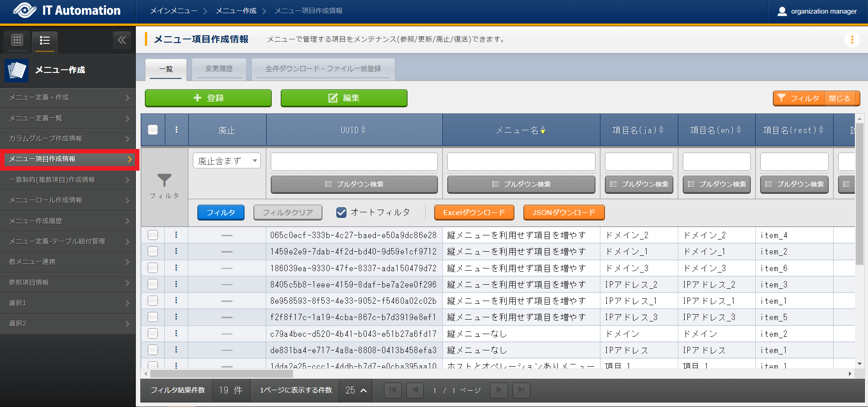
Task: Open 項目名(en) プルダウン検索 dropdown
Action: pos(717,184)
